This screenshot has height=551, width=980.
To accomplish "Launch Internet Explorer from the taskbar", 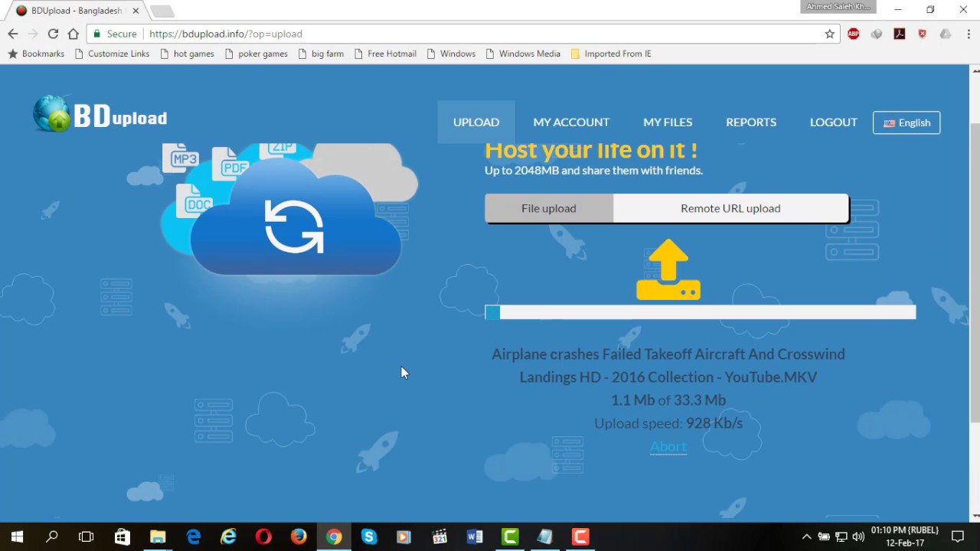I will point(228,536).
